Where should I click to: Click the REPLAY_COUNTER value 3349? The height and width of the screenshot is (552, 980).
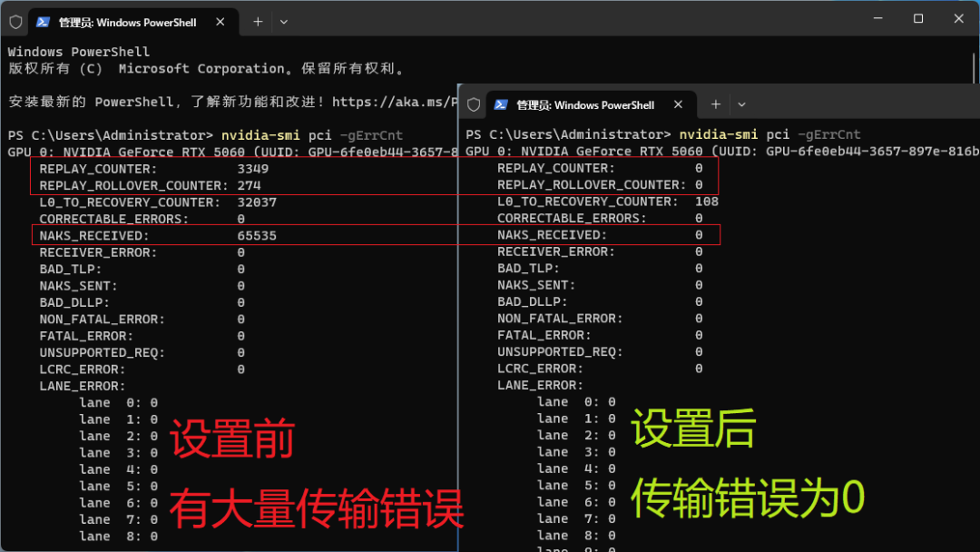pos(252,169)
